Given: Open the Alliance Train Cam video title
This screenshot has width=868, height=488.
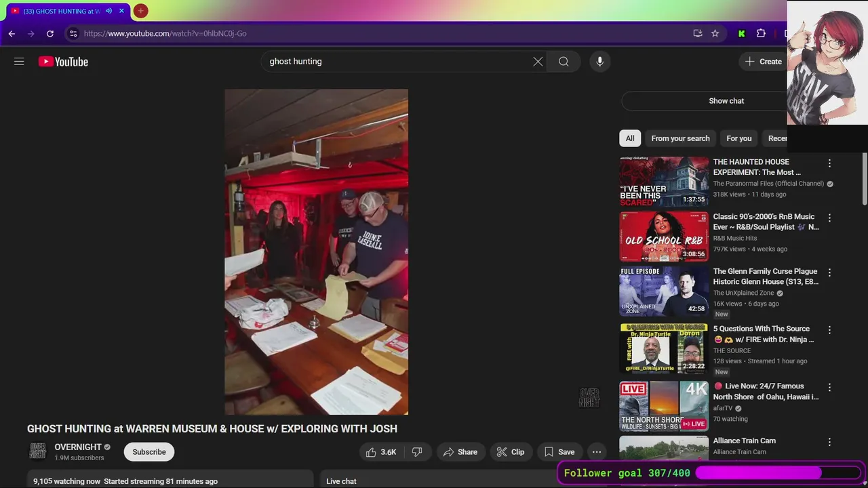Looking at the screenshot, I should tap(745, 441).
